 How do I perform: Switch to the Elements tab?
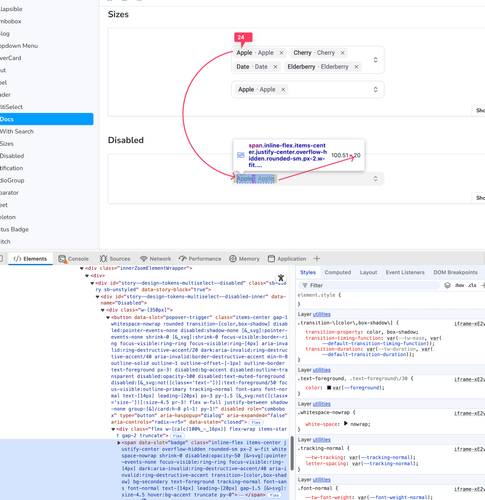click(30, 259)
